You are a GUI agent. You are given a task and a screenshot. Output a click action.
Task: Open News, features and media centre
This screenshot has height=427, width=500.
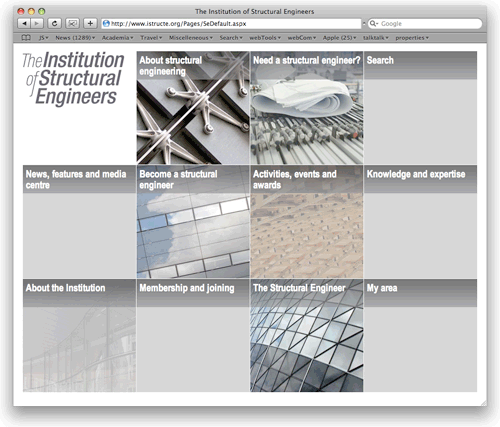[79, 221]
